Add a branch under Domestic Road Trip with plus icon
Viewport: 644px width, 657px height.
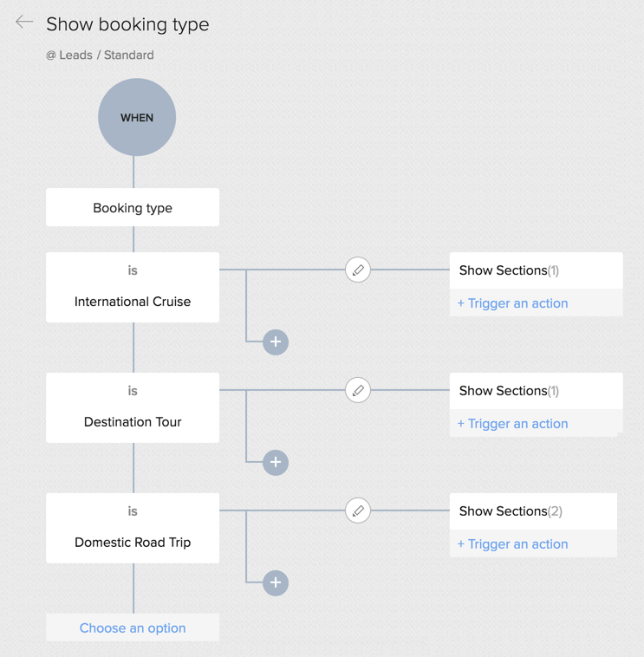276,583
